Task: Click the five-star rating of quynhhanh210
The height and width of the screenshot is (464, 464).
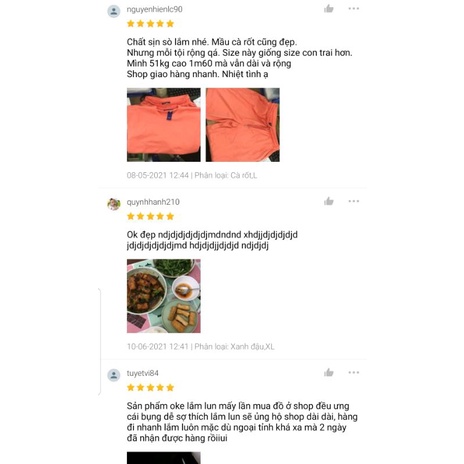Action: [150, 216]
